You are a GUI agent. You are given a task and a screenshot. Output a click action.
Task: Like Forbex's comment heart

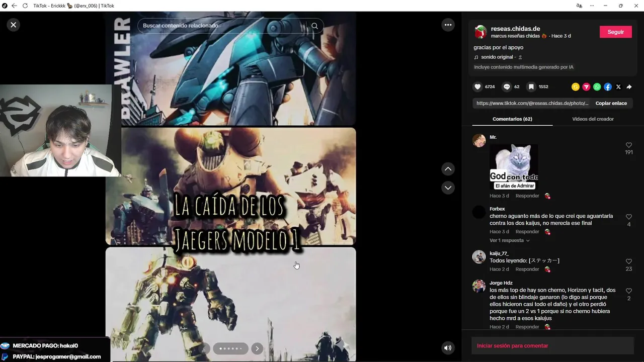(x=628, y=217)
